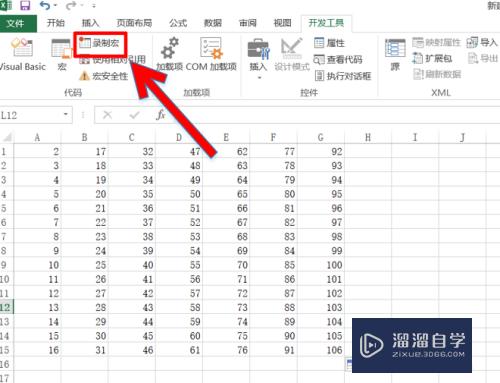Toggle 使用相对引用 relative references
This screenshot has width=500, height=383.
pos(112,60)
